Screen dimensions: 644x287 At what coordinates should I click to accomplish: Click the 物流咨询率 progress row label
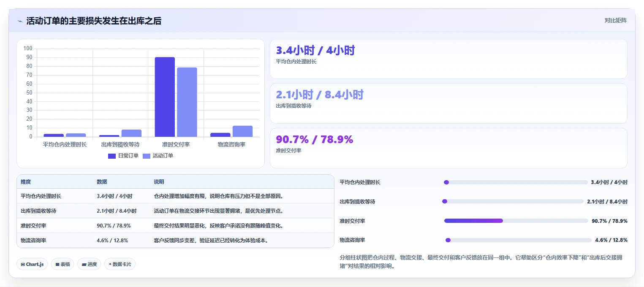click(352, 240)
